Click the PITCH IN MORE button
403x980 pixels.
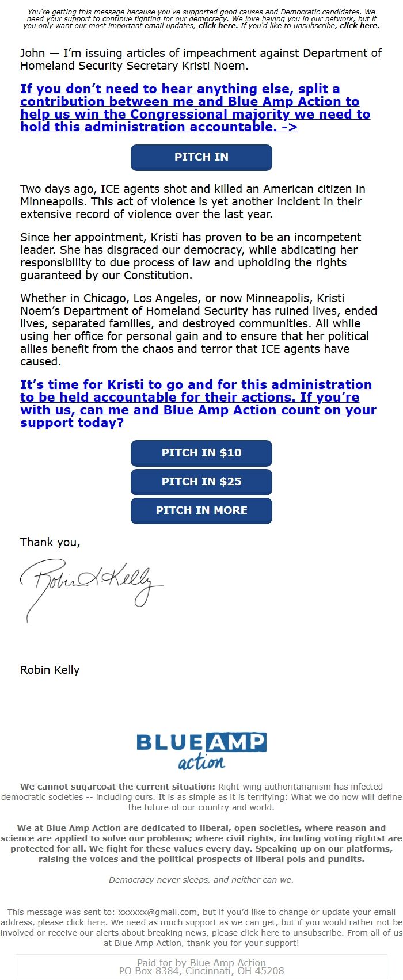coord(201,510)
